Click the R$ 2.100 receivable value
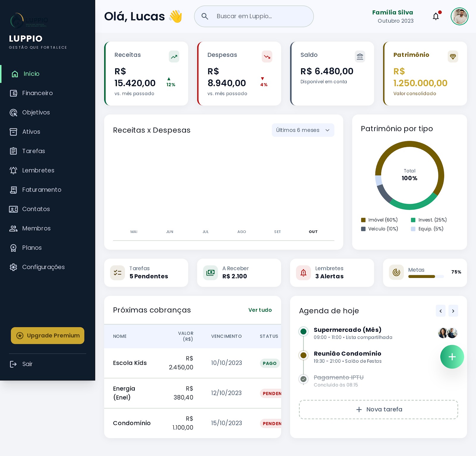Viewport: 476px width, 456px height. coord(235,276)
